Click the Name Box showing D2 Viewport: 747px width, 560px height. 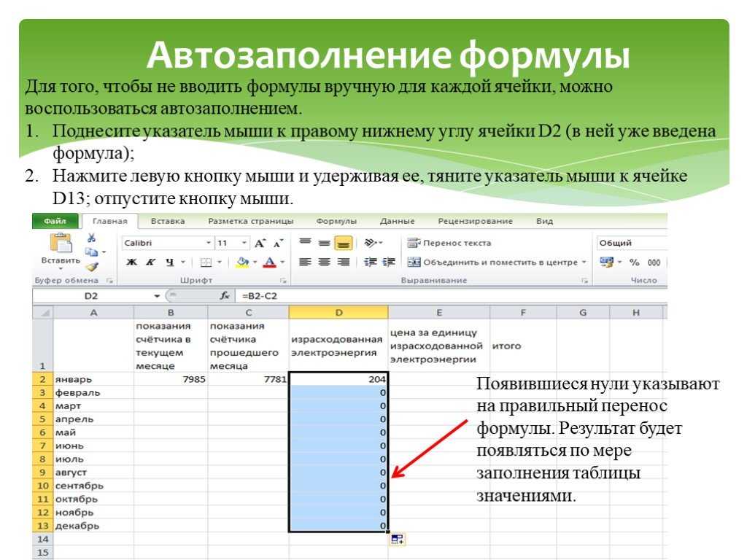click(x=92, y=296)
